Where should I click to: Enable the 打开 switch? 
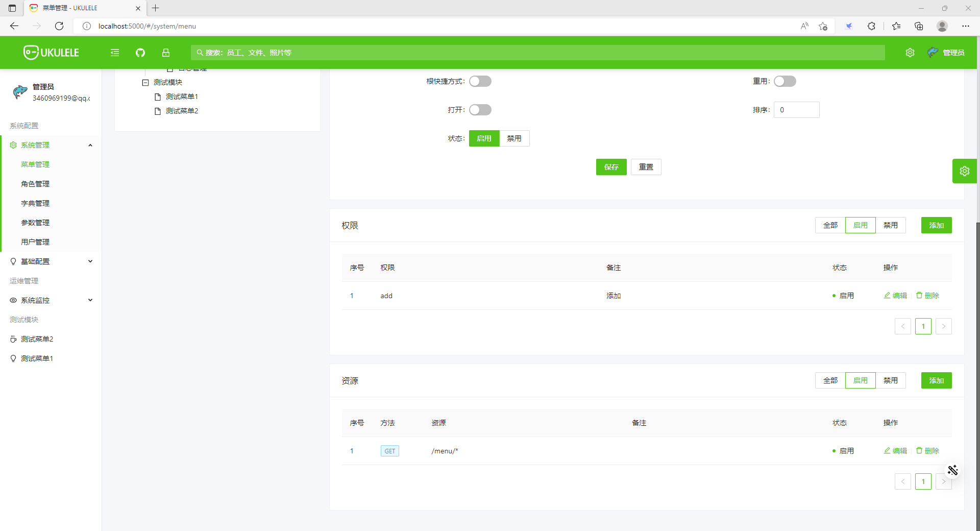click(480, 110)
